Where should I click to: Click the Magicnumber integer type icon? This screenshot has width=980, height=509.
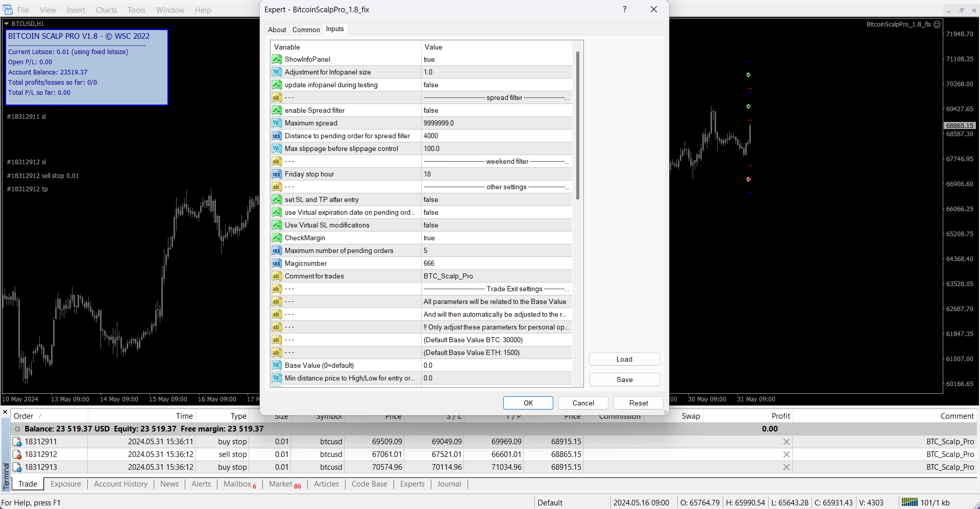click(x=276, y=264)
